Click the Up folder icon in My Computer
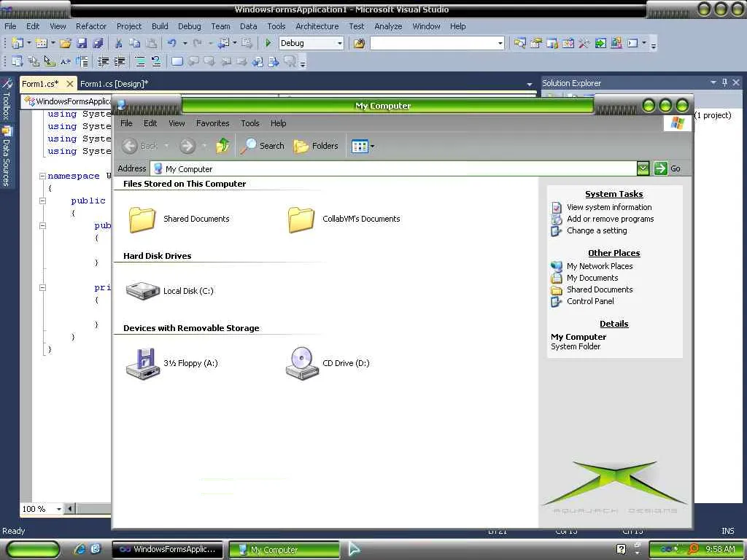Image resolution: width=747 pixels, height=560 pixels. click(x=222, y=146)
